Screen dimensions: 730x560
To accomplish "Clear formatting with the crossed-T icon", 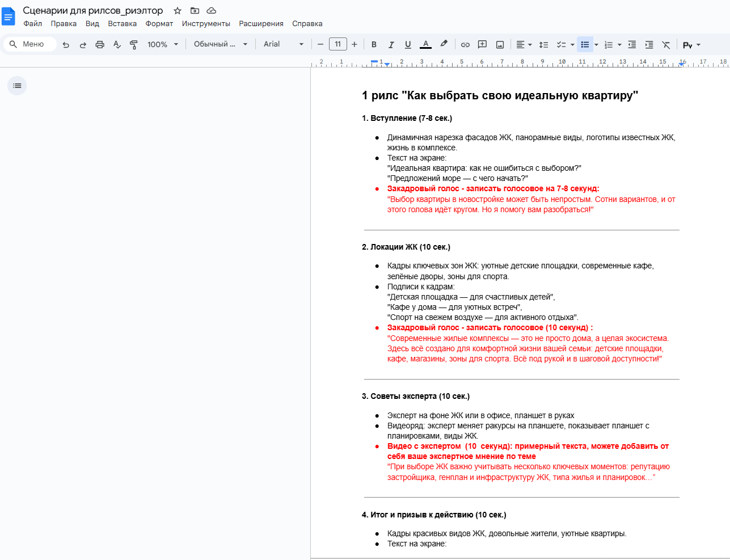I will click(666, 44).
